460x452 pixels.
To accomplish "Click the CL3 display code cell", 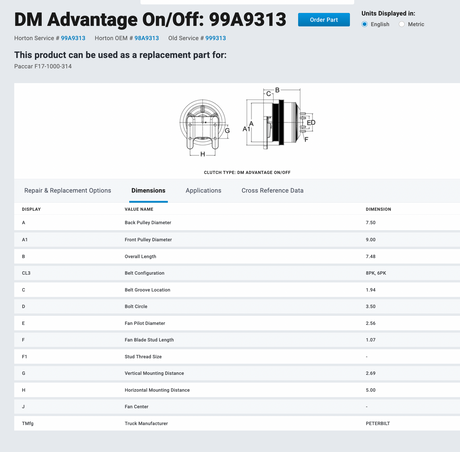I will 26,273.
